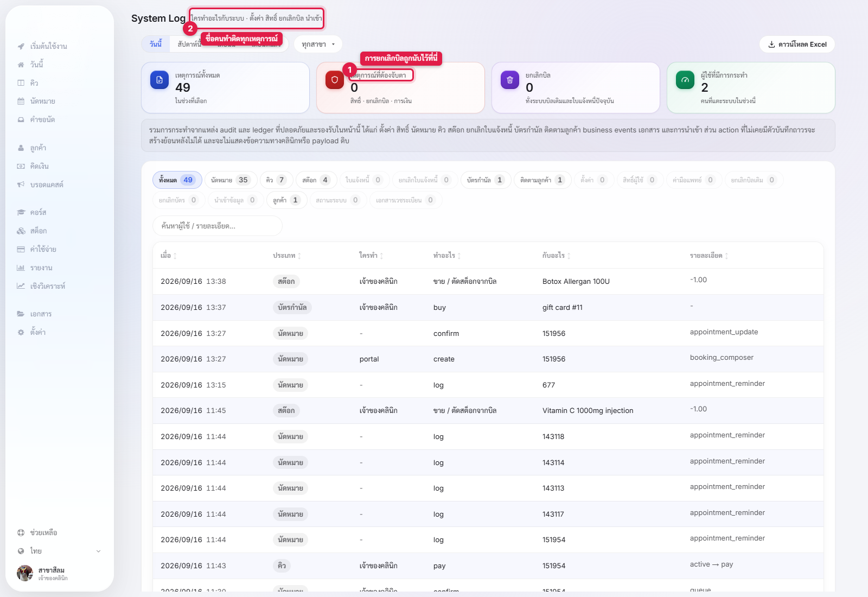
Task: Click the ลูกค้า customers sidebar icon
Action: click(21, 148)
